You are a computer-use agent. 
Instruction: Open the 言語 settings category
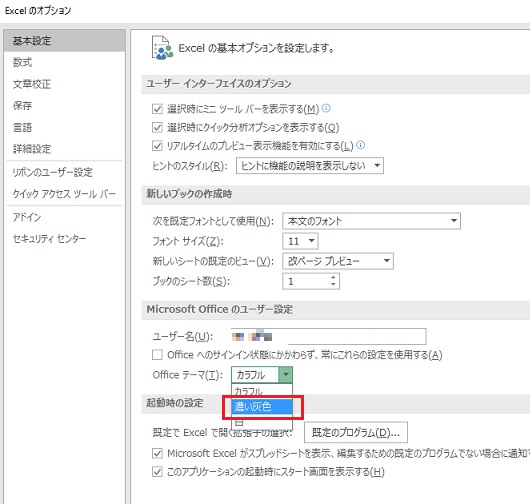pyautogui.click(x=65, y=127)
